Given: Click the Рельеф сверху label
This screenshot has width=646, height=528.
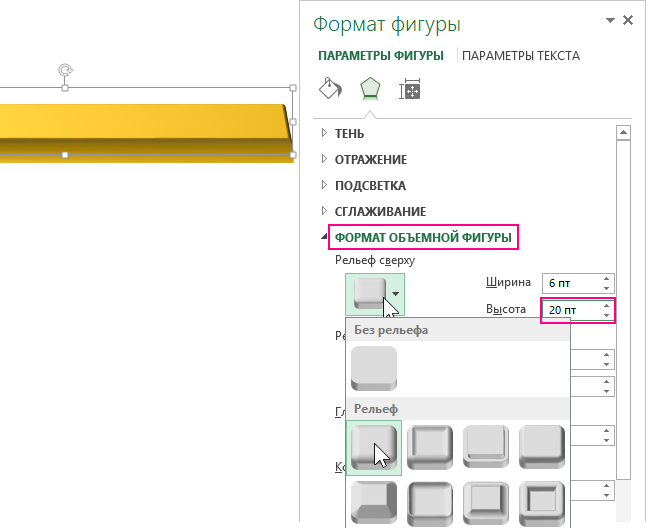Looking at the screenshot, I should 374,260.
